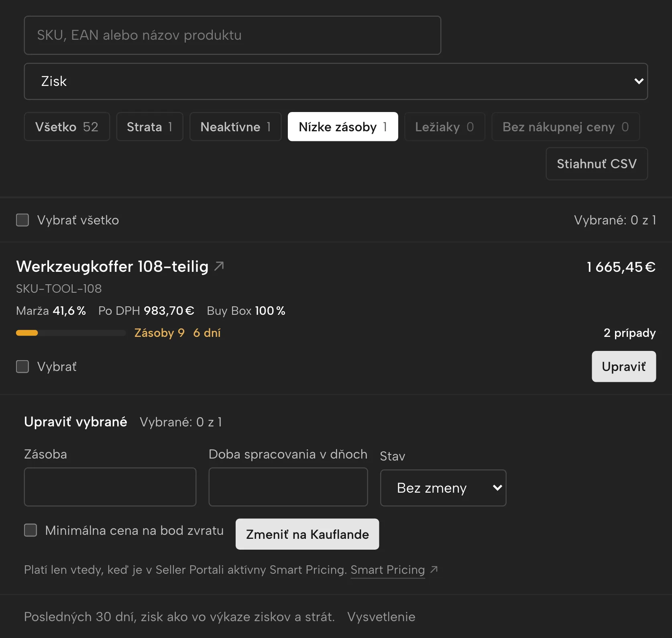
Task: Select the Strata filter tab
Action: pos(149,127)
